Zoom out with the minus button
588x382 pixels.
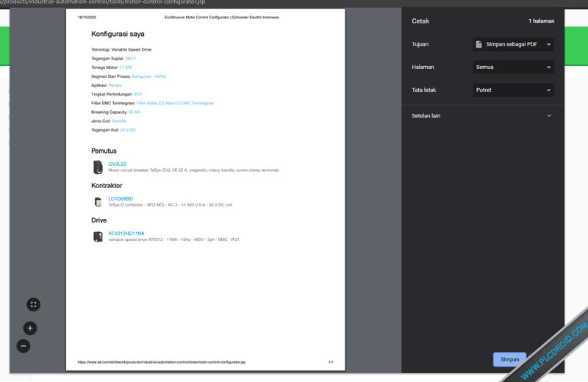pos(24,346)
